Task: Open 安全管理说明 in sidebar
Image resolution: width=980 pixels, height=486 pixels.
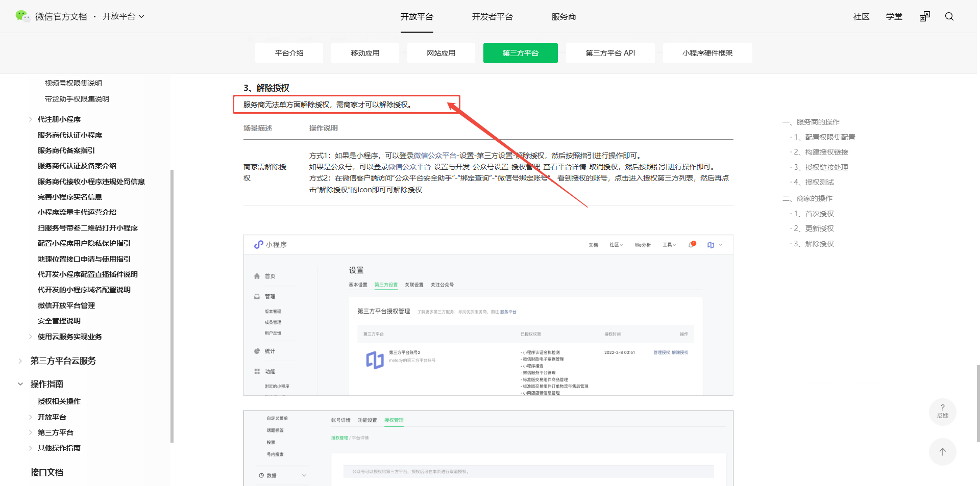Action: pos(59,321)
